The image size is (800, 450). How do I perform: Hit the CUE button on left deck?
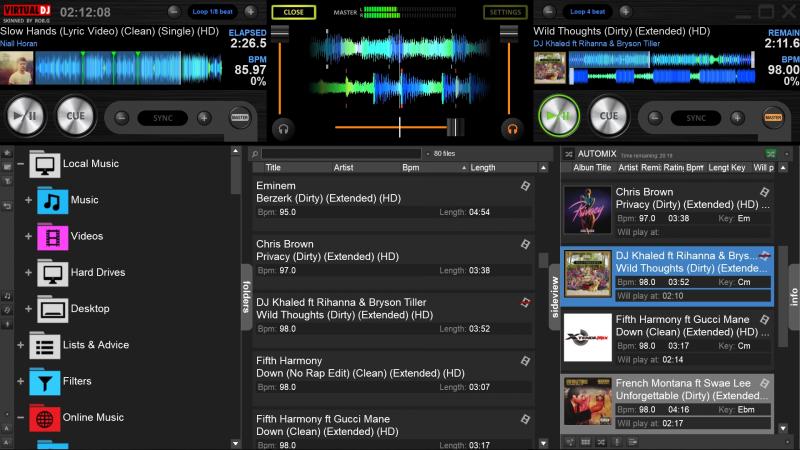[75, 116]
